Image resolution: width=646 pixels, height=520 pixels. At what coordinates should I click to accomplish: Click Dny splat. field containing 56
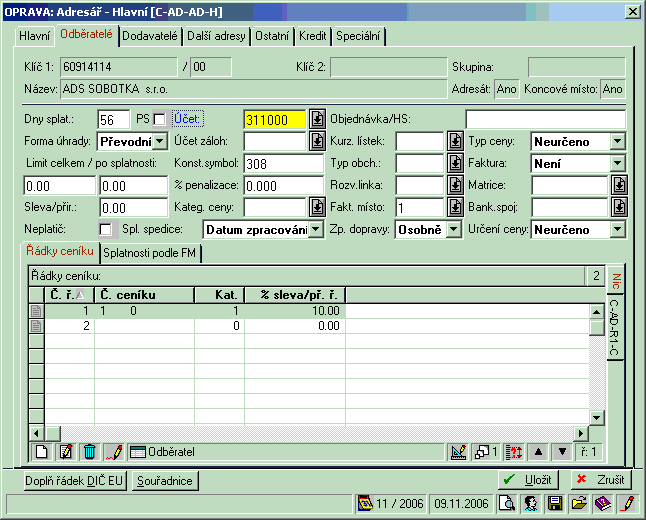(113, 120)
